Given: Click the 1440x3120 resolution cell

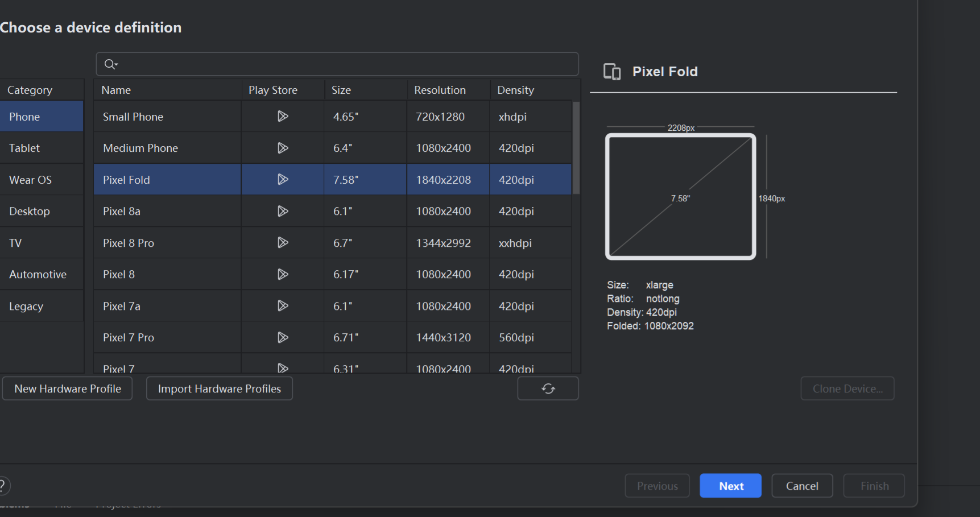Looking at the screenshot, I should 448,337.
